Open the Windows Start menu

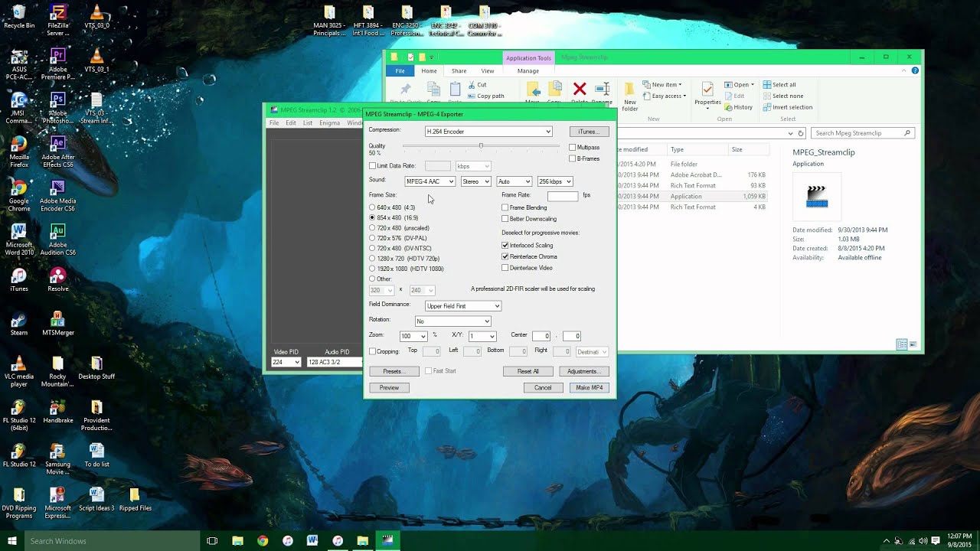tap(11, 541)
